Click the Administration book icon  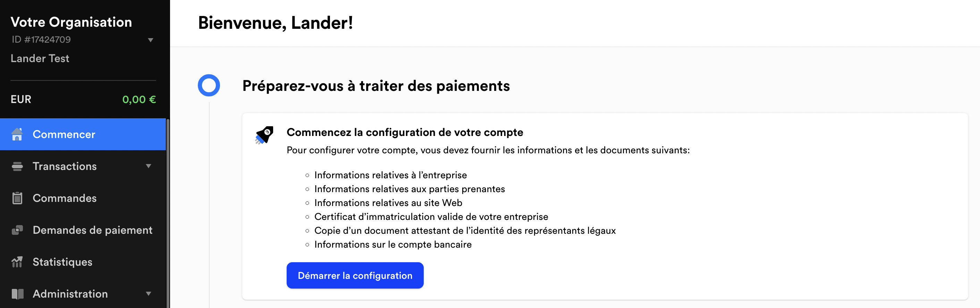click(x=17, y=294)
